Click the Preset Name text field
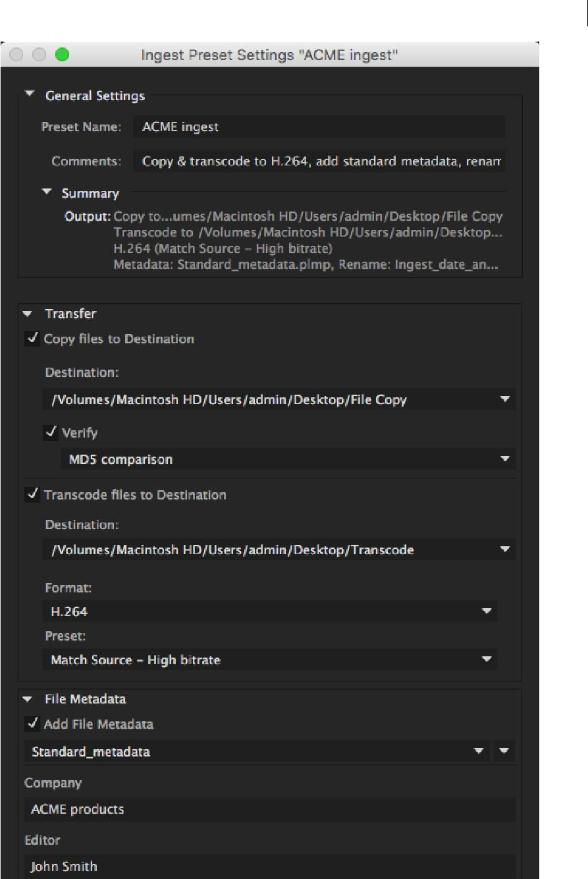This screenshot has width=588, height=879. [319, 127]
